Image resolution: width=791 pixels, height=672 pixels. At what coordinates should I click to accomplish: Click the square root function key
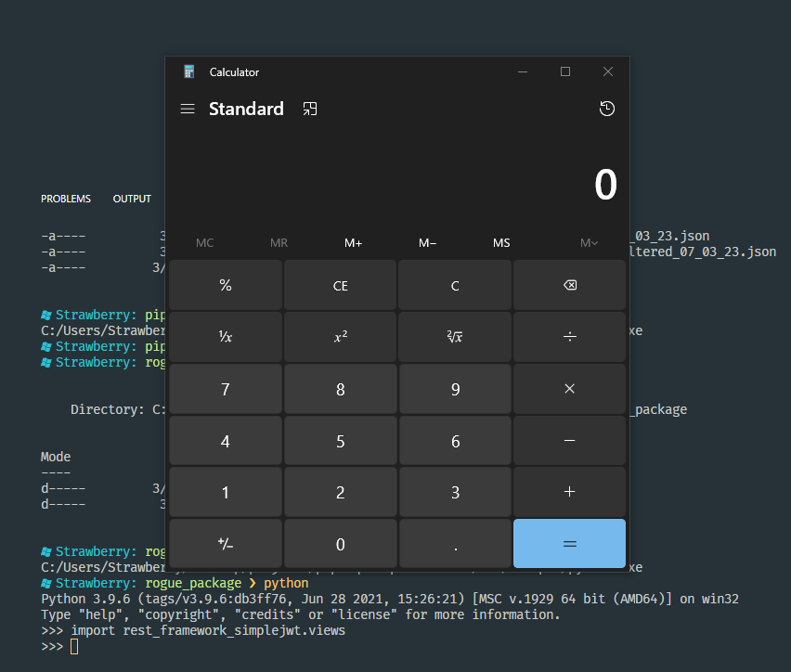455,336
